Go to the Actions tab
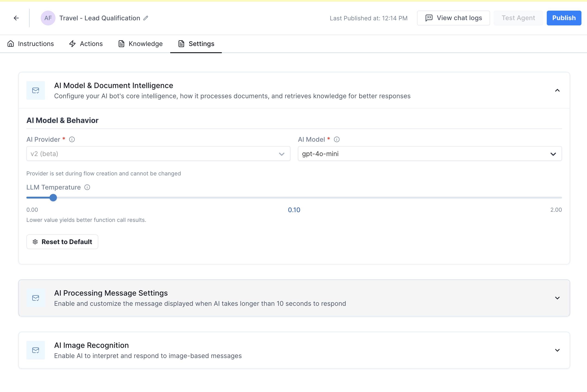 (86, 44)
